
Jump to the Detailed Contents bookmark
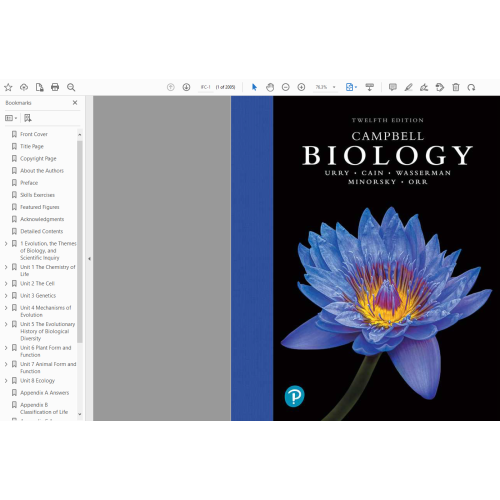(x=42, y=231)
